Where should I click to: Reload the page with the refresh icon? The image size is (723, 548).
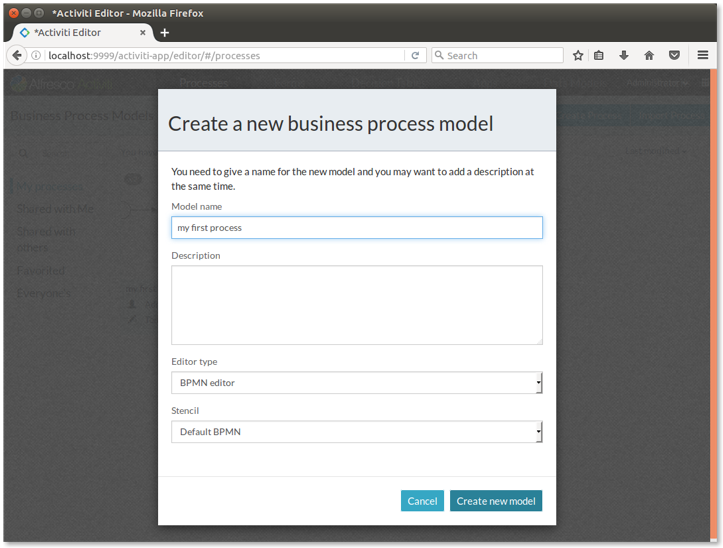(415, 56)
